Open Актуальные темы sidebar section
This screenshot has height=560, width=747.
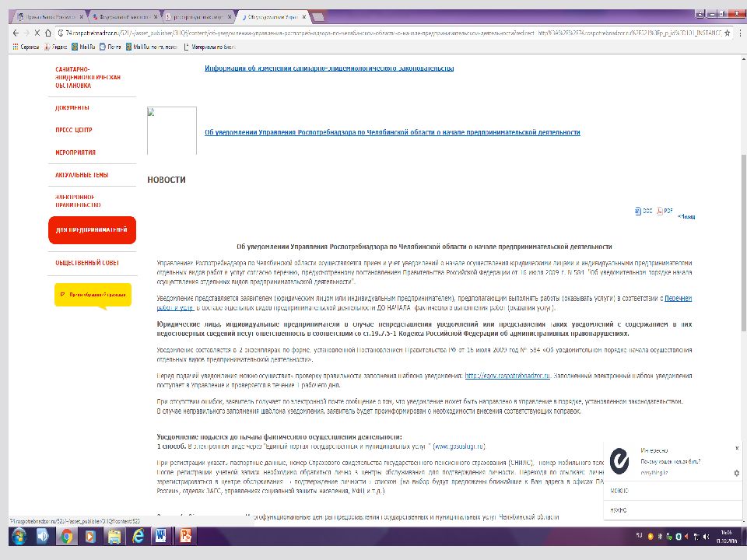click(82, 175)
